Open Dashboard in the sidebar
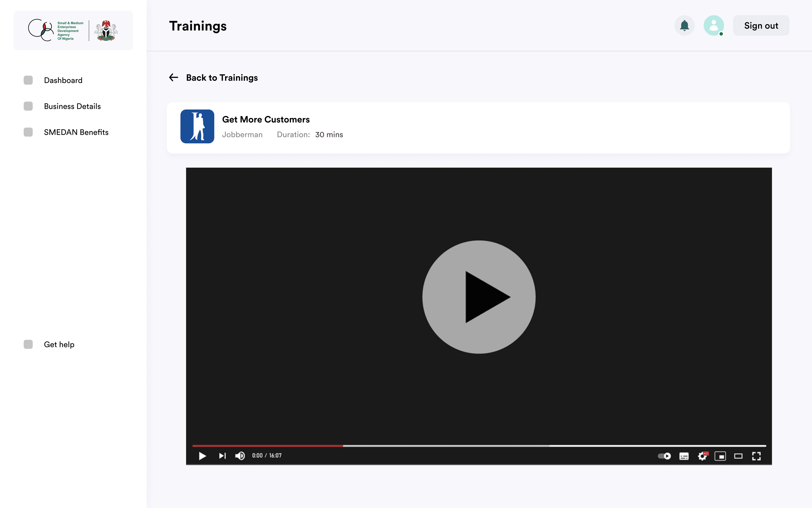This screenshot has height=508, width=812. click(x=63, y=80)
